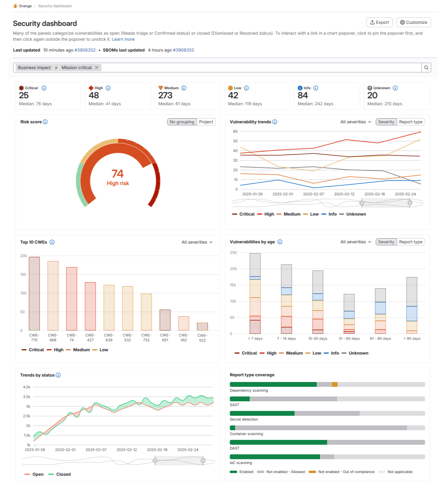
Task: Toggle High legend in Top 10 CWEs
Action: pyautogui.click(x=55, y=350)
